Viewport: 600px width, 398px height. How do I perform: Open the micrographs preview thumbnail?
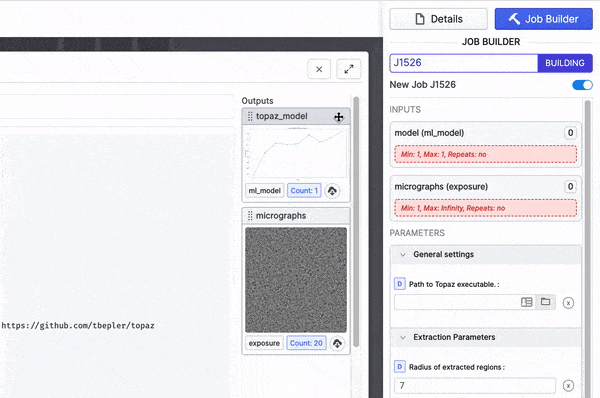click(x=296, y=280)
